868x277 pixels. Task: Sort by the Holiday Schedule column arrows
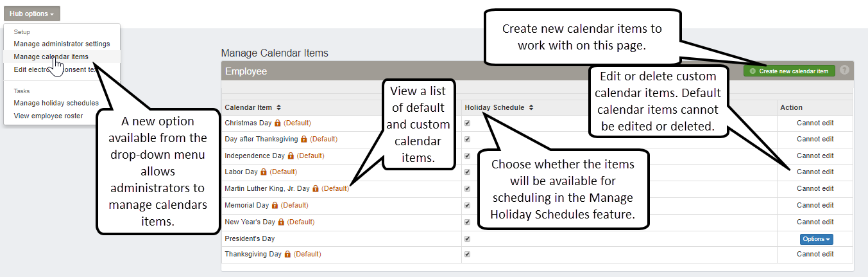coord(531,107)
